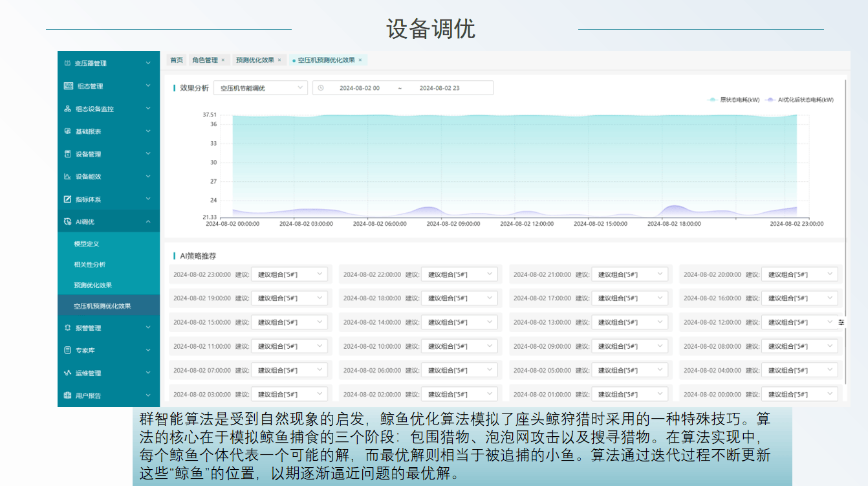Click the 指标体系 edit icon
The image size is (868, 486).
tap(68, 199)
